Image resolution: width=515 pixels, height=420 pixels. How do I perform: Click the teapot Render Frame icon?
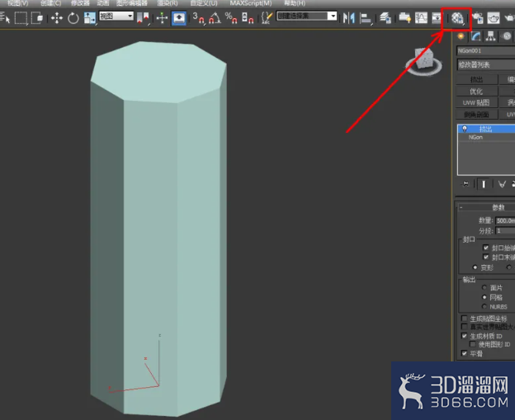493,17
